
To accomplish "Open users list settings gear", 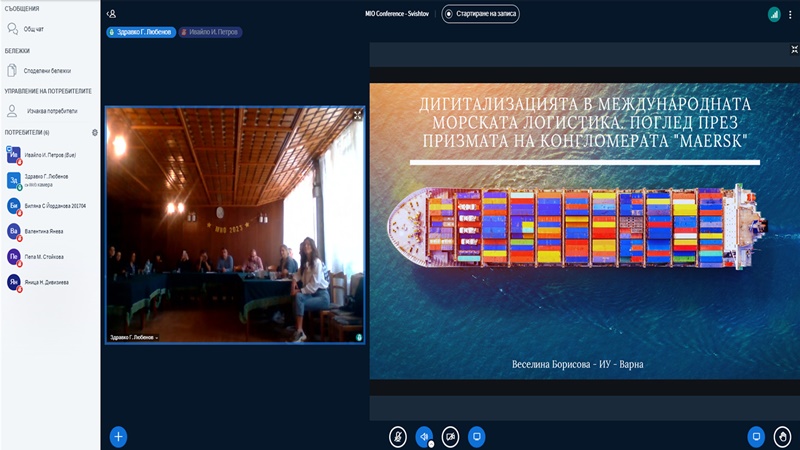I will (x=94, y=132).
